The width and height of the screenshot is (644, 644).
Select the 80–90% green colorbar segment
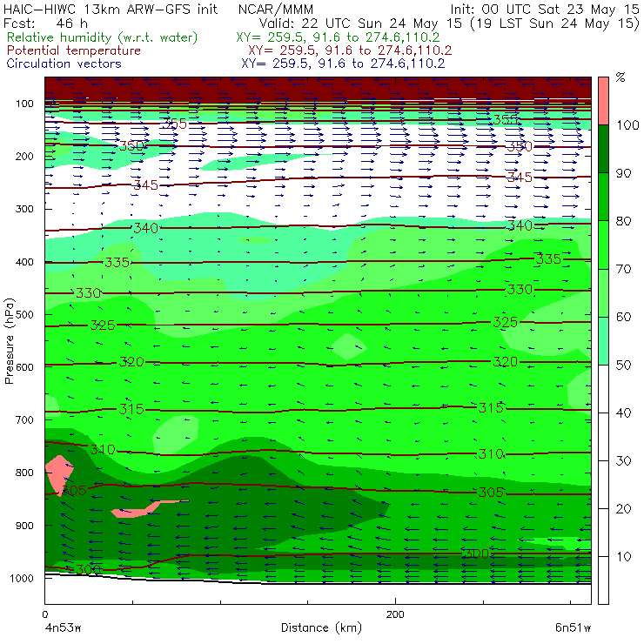coord(603,197)
